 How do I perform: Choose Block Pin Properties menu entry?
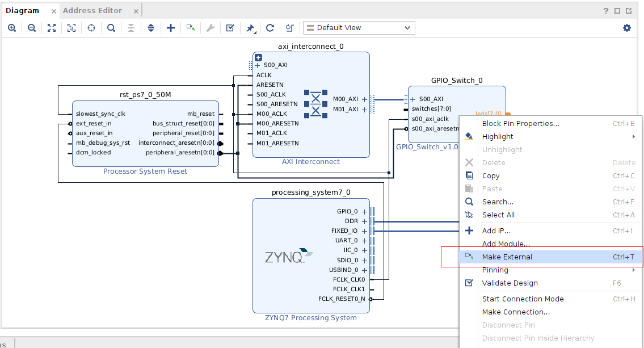pyautogui.click(x=520, y=124)
